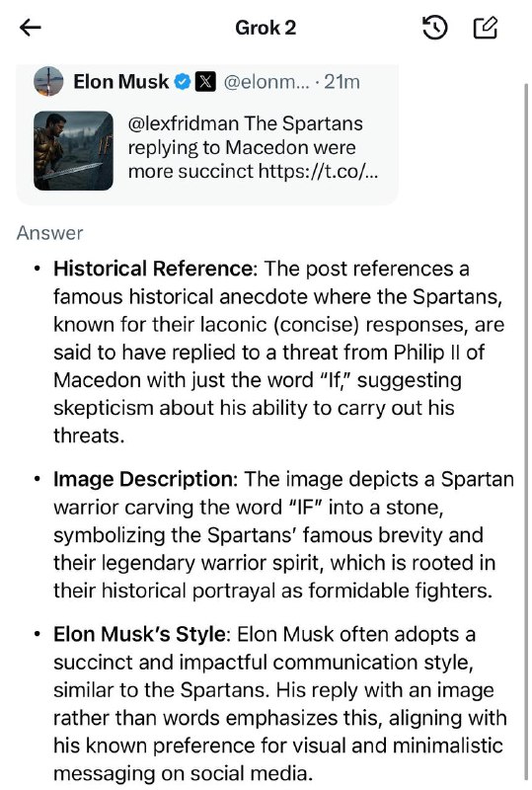Tap the Grok 2 title header
Viewport: 532px width, 790px height.
pyautogui.click(x=266, y=28)
